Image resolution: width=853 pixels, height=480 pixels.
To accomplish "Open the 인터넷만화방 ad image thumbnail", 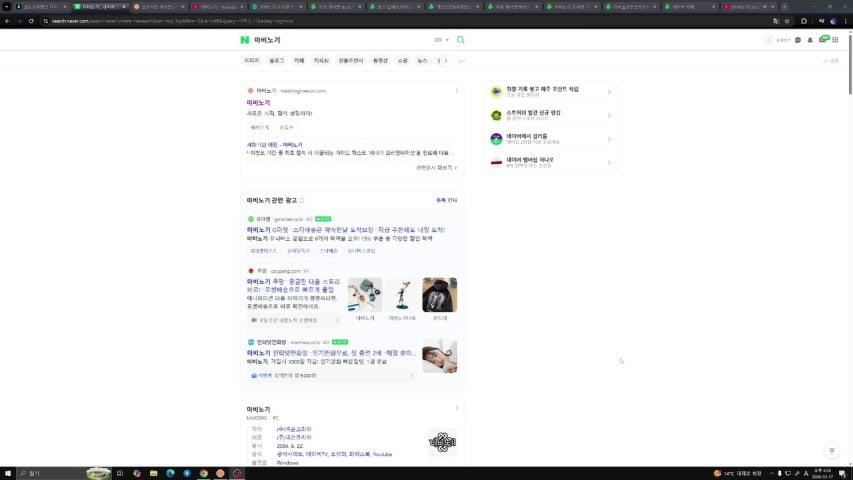I will pos(440,356).
